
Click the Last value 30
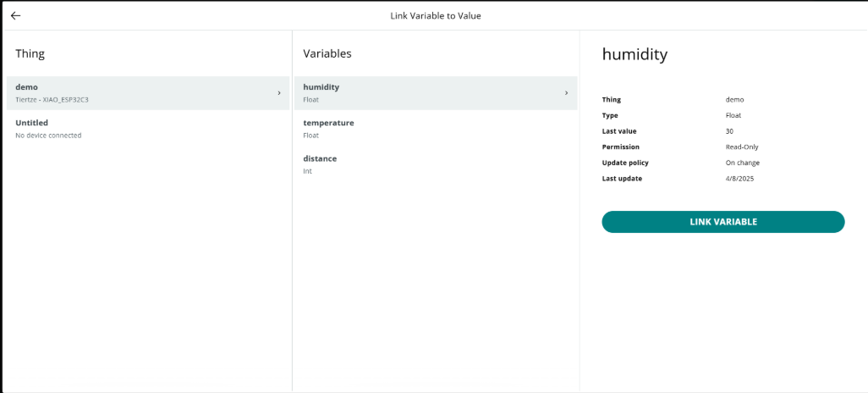(x=729, y=131)
